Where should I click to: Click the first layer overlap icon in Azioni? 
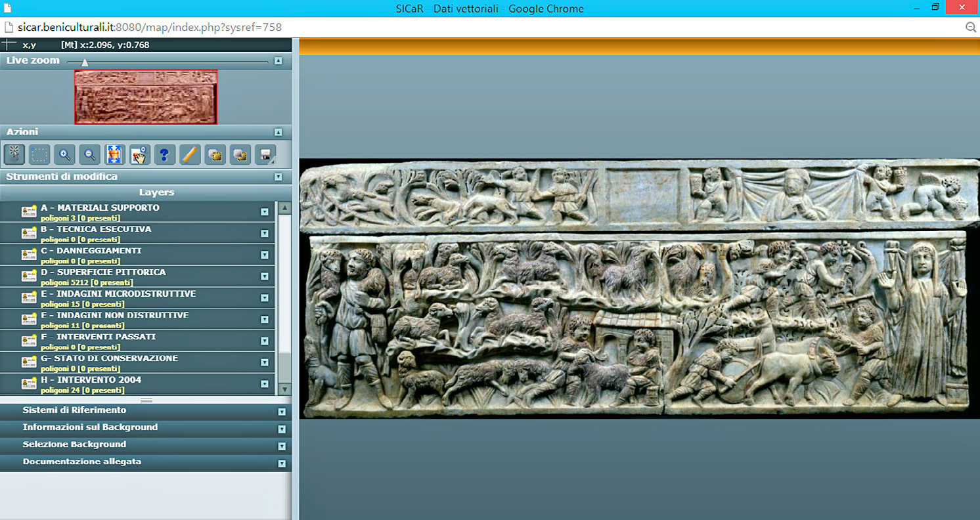pos(215,155)
